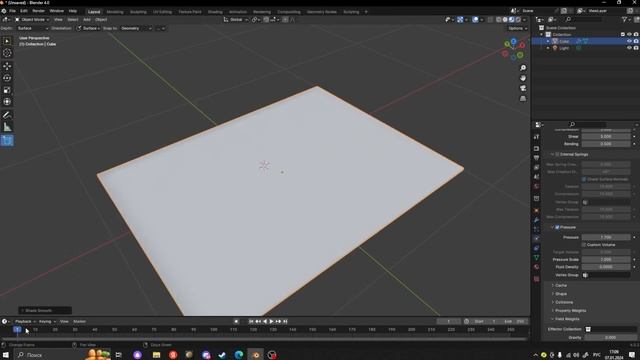
Task: Hide the Collection via its eye icon
Action: tap(629, 35)
